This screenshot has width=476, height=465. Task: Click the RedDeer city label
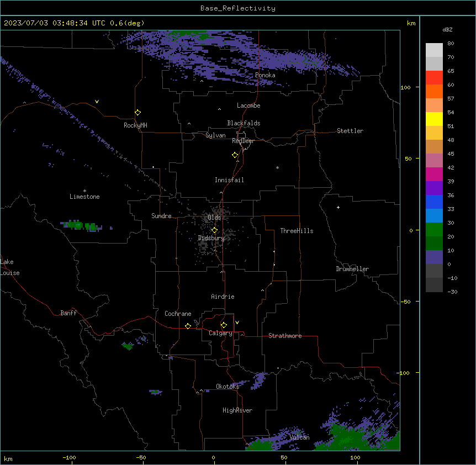tap(243, 141)
